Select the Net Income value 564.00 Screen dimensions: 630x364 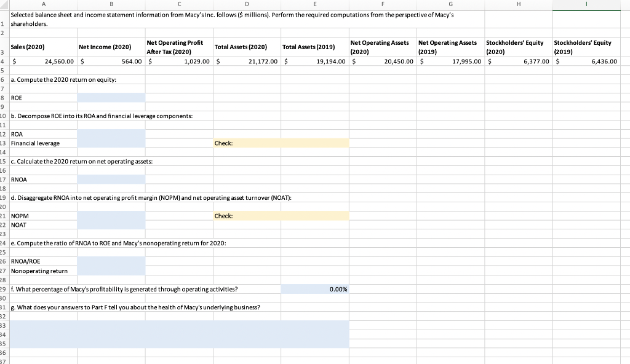tap(111, 61)
